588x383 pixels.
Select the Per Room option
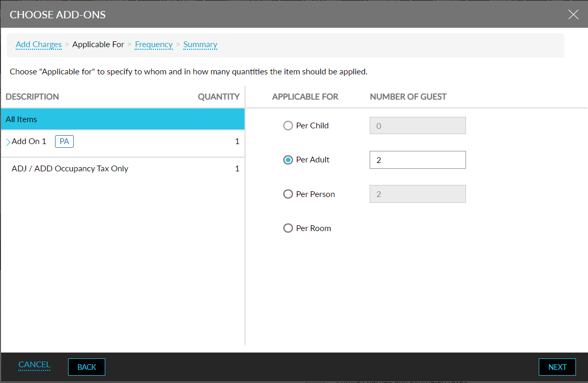[x=288, y=228]
